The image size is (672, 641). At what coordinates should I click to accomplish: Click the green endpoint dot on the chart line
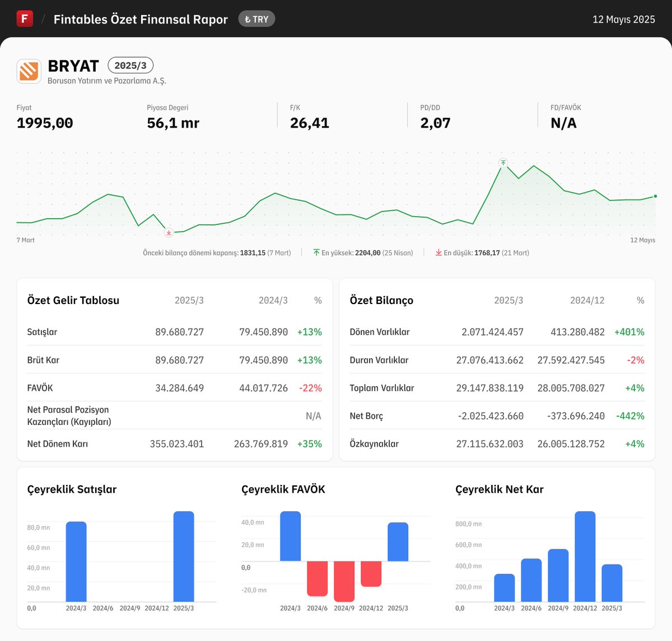point(654,196)
